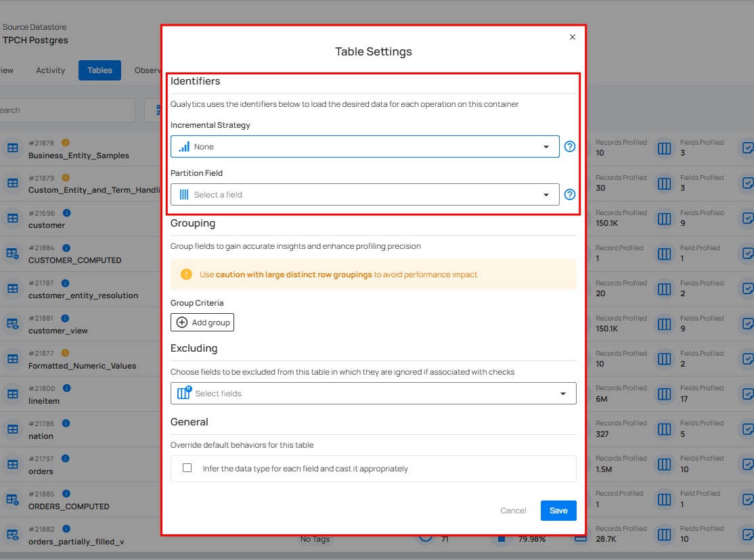Click fields profiled icon in lineitem row
This screenshot has height=560, width=754.
pos(665,394)
